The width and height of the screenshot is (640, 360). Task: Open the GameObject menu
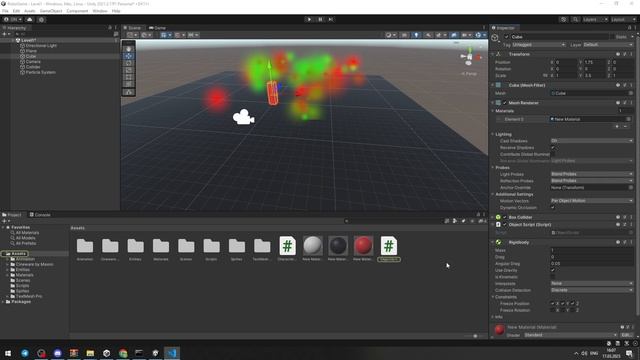[x=51, y=11]
